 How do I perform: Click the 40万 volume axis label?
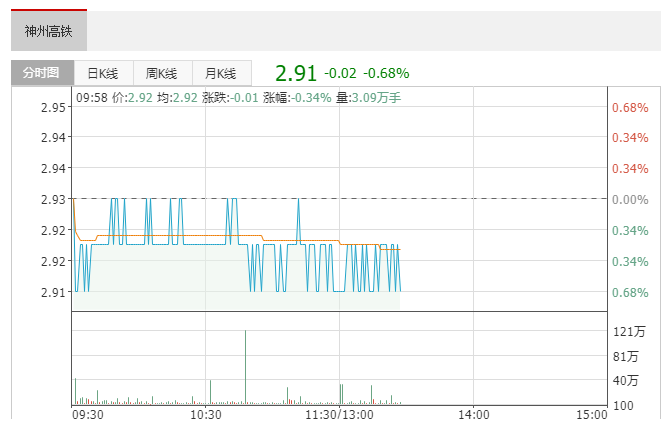pos(626,380)
